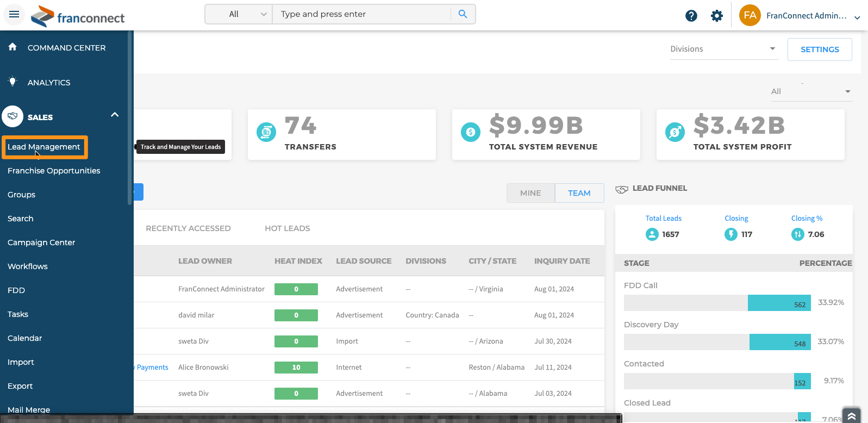Viewport: 868px width, 423px height.
Task: Open Groups menu item
Action: pos(21,195)
